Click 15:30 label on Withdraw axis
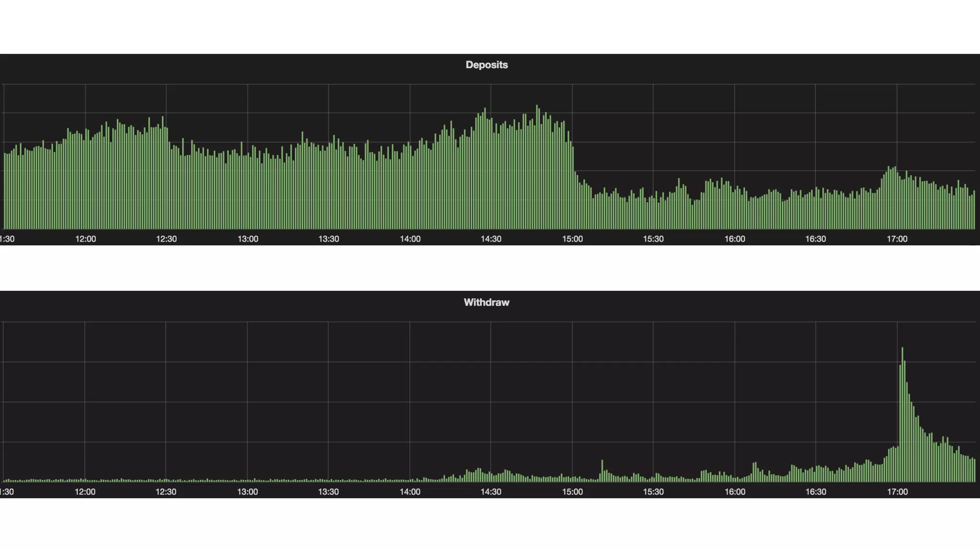980x550 pixels. 653,492
